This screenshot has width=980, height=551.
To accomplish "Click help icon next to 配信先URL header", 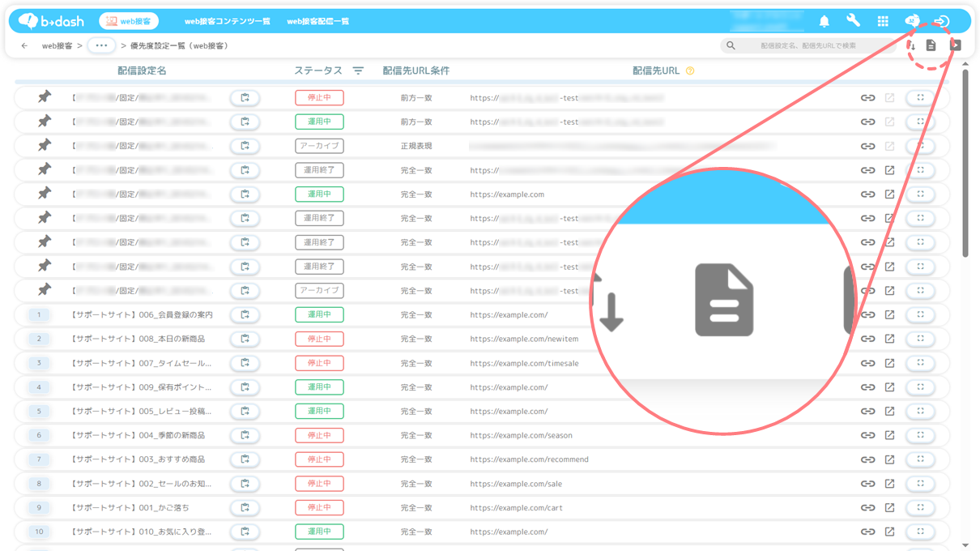I will click(690, 71).
